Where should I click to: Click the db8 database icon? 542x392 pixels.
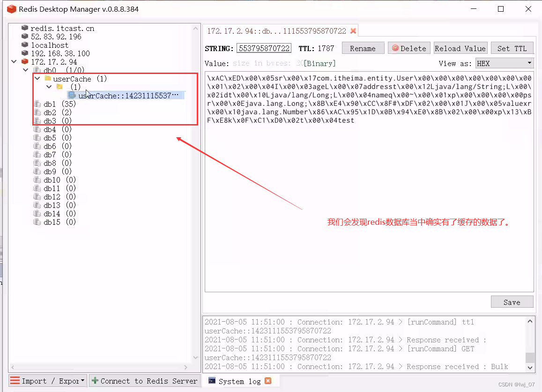click(x=37, y=163)
